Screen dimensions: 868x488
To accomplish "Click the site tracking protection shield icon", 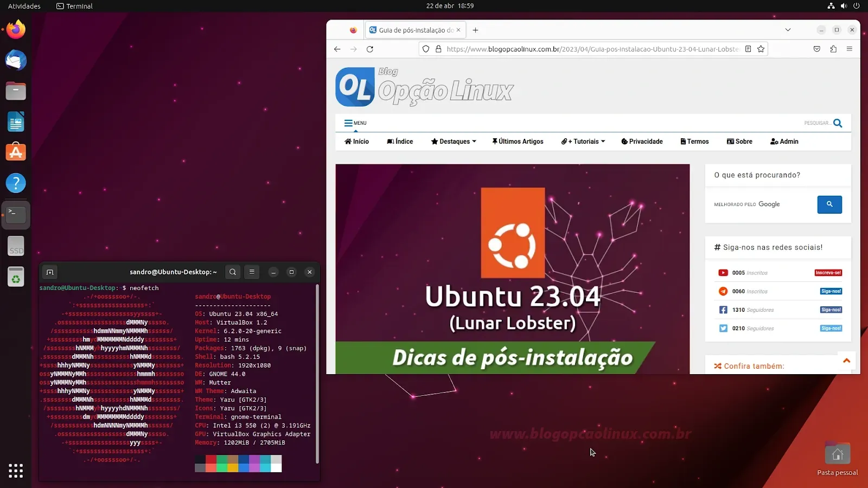I will coord(426,49).
